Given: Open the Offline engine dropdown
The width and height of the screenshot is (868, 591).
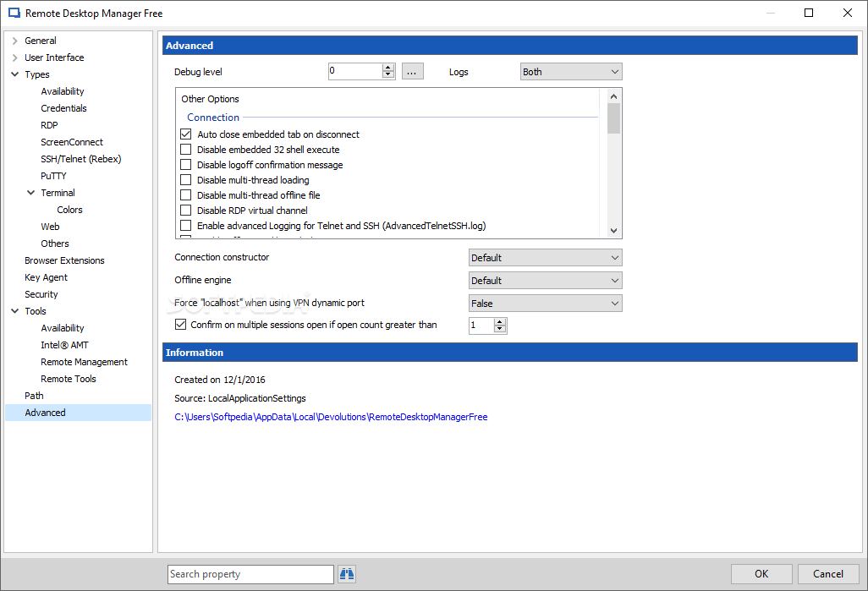Looking at the screenshot, I should 546,281.
